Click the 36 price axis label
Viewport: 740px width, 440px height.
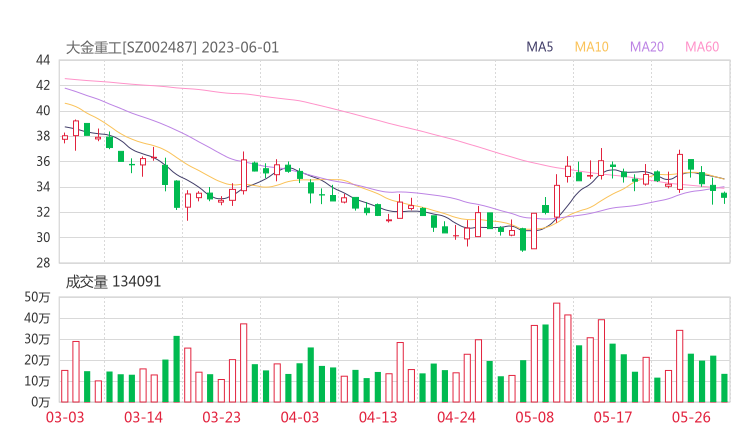pos(42,161)
